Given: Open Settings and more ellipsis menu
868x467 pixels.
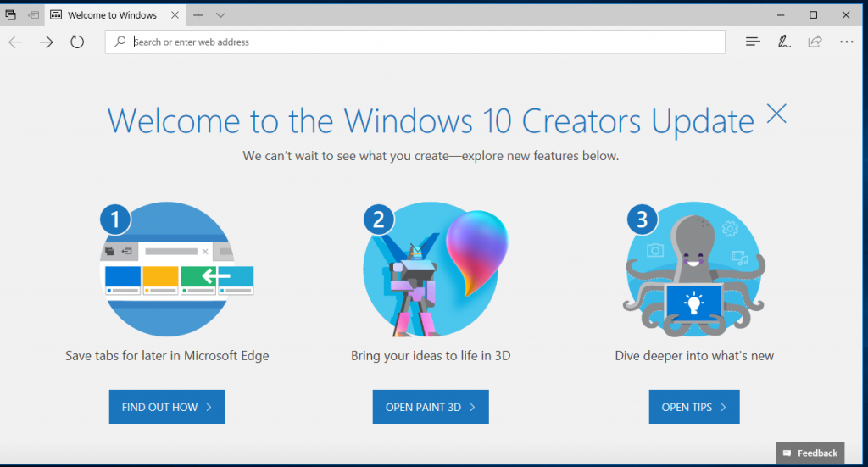Looking at the screenshot, I should click(x=847, y=42).
